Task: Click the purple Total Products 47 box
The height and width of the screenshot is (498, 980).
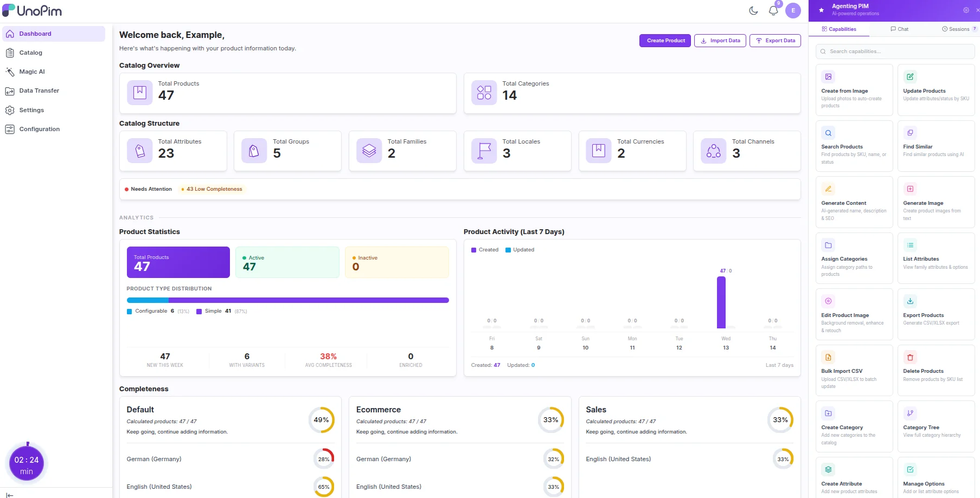Action: click(x=178, y=262)
